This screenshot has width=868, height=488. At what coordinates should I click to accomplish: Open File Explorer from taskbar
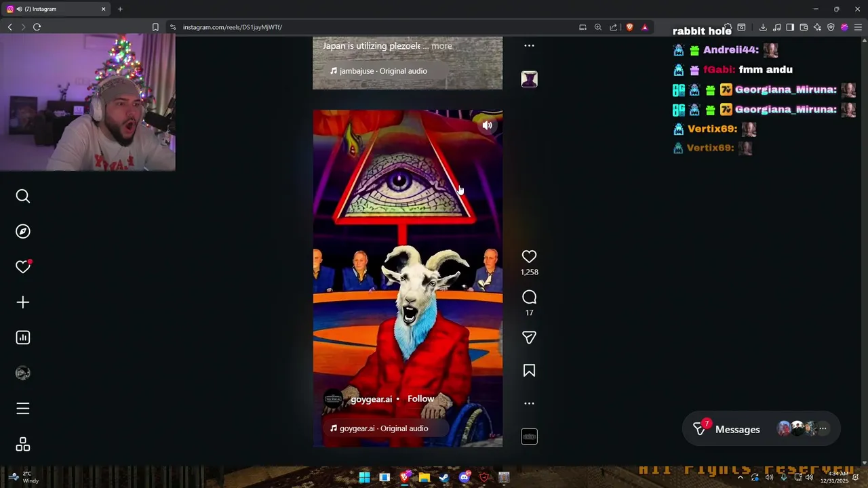(425, 477)
